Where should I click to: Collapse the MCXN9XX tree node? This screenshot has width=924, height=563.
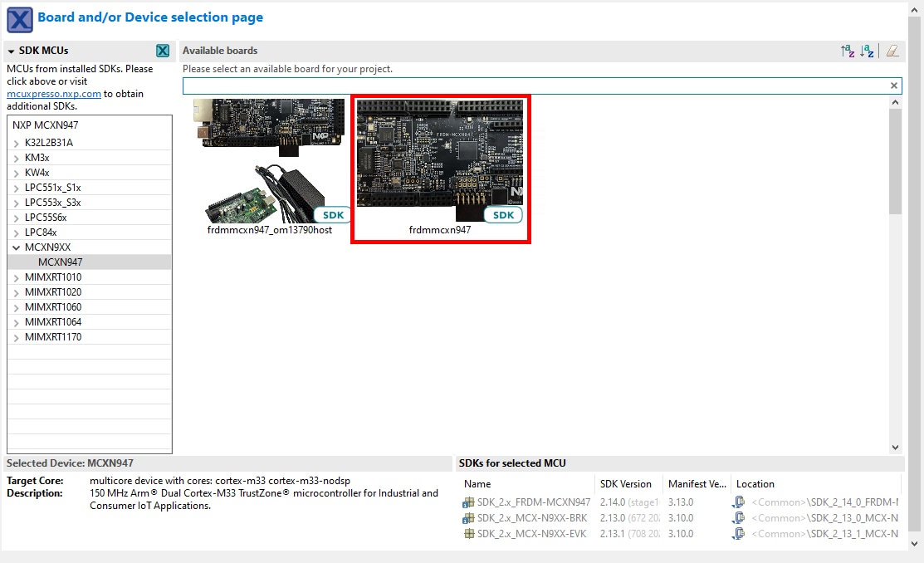[x=17, y=247]
